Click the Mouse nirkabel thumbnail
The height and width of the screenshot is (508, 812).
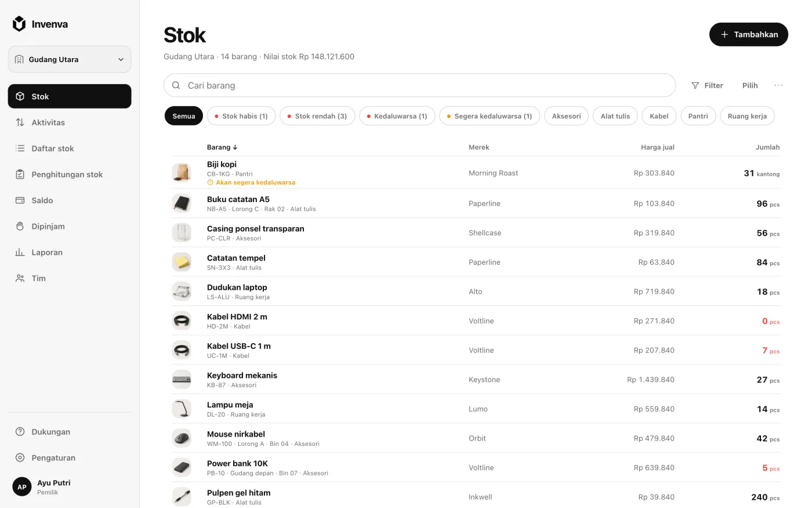[x=182, y=438]
